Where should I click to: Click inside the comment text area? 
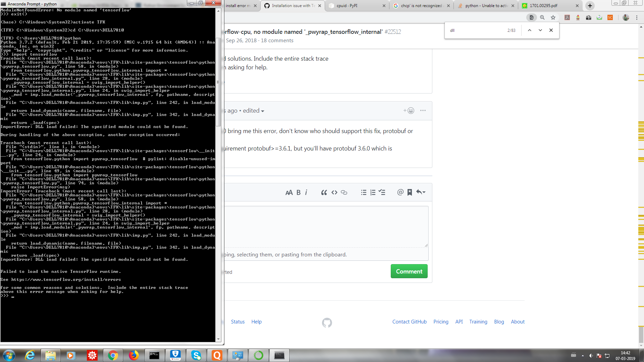point(326,227)
